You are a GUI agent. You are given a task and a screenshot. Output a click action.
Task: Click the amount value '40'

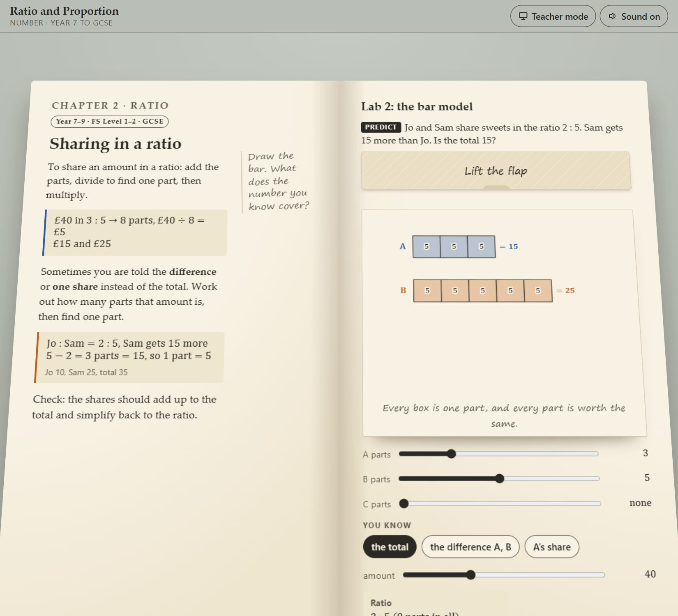click(x=650, y=574)
